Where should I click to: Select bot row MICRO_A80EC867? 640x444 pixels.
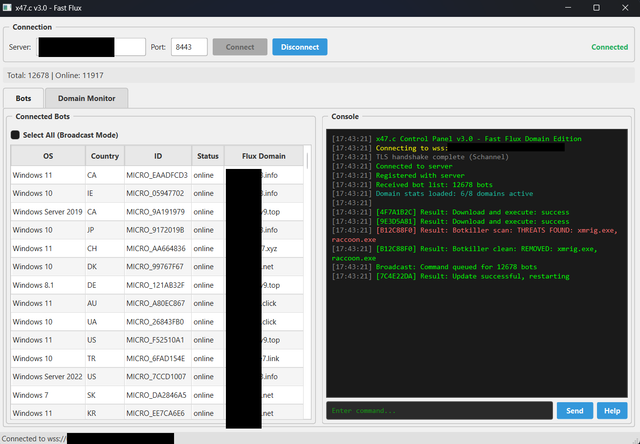pyautogui.click(x=157, y=304)
